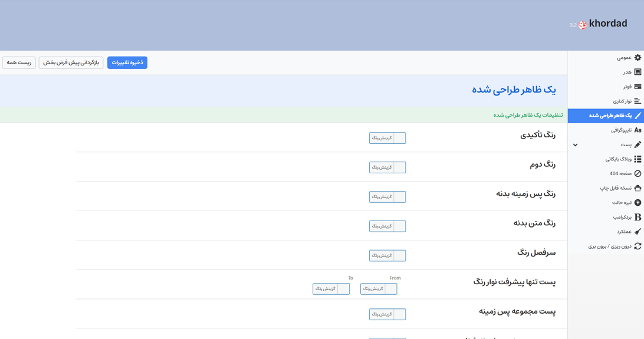
Task: Open the عمومی gear icon section
Action: [638, 57]
